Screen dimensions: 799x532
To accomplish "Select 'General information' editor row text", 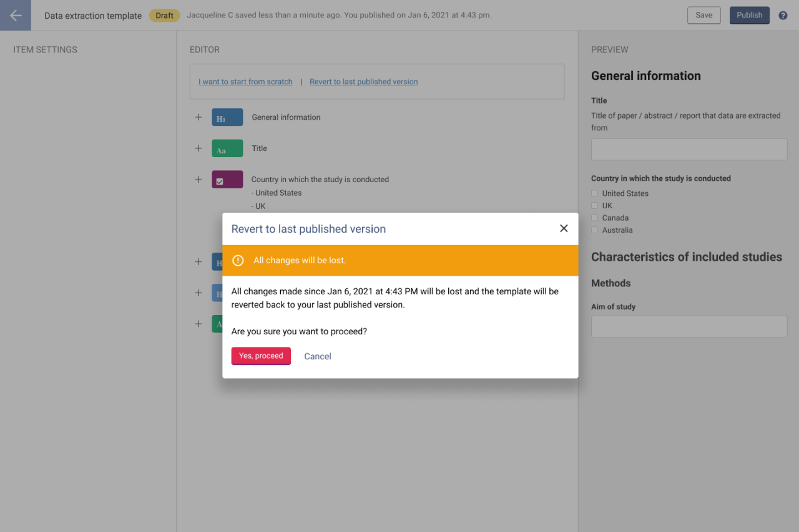I will pyautogui.click(x=286, y=117).
